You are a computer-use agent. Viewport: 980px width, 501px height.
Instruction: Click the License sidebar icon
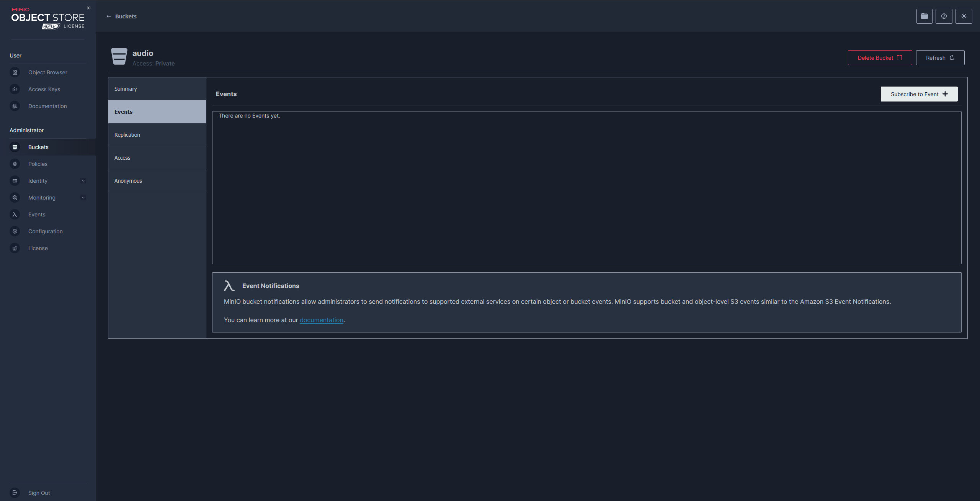pos(15,248)
